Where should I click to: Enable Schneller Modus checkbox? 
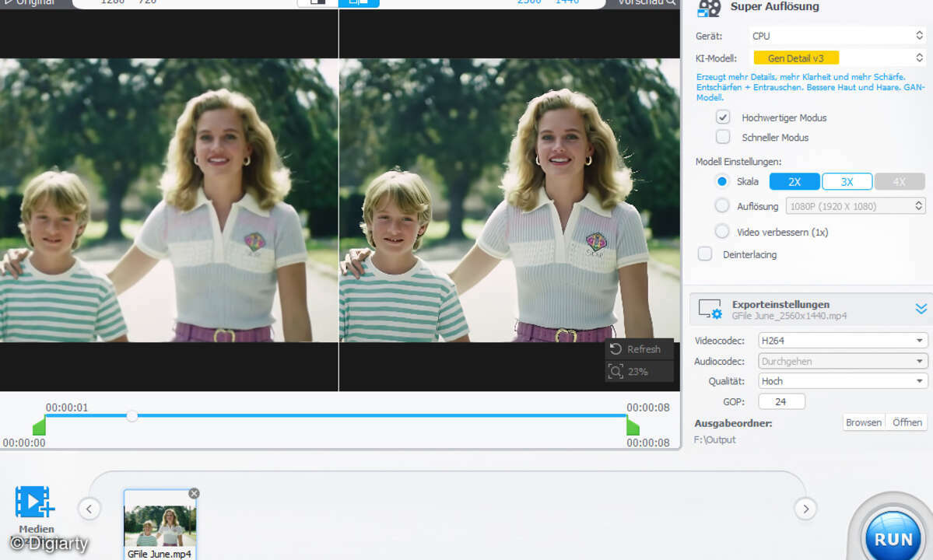723,137
